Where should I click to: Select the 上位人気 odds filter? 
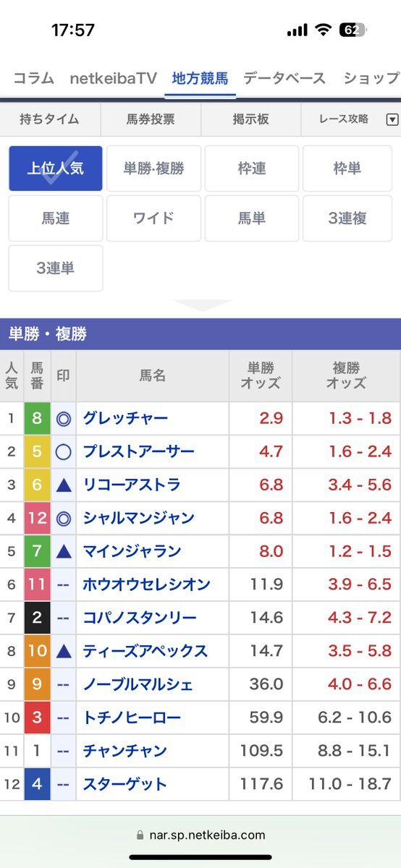pyautogui.click(x=56, y=169)
